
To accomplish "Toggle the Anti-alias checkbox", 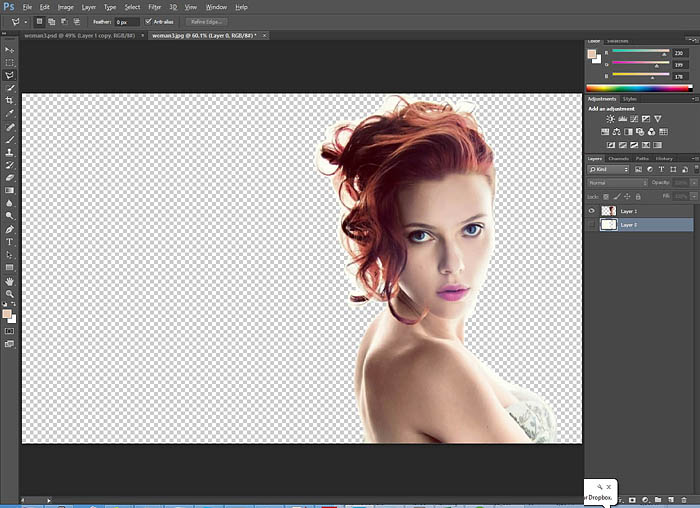I will point(148,21).
